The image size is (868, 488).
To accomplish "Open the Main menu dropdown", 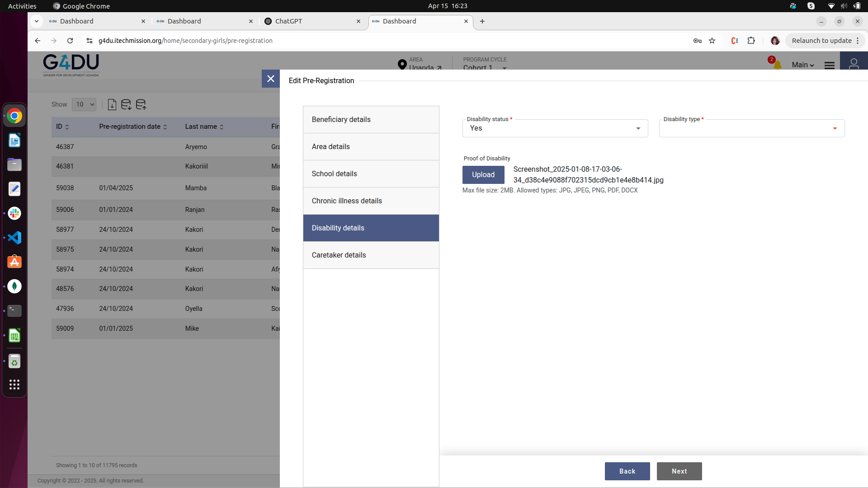I will tap(802, 65).
